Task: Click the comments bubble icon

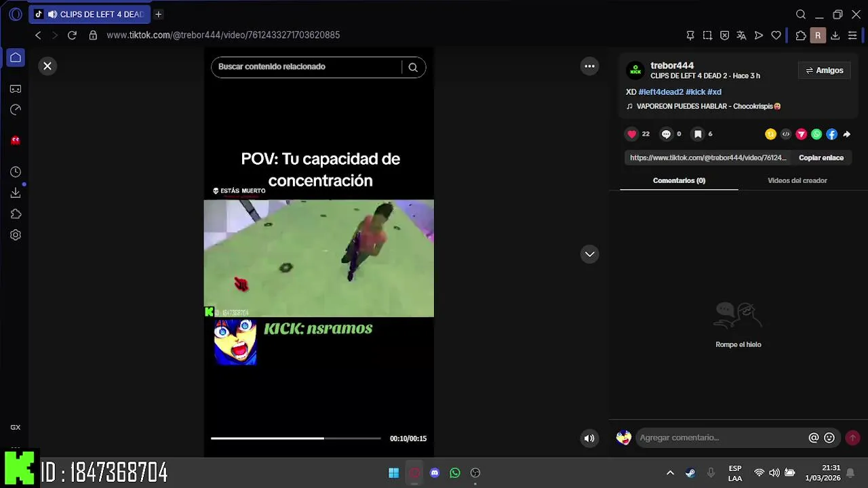Action: coord(666,134)
